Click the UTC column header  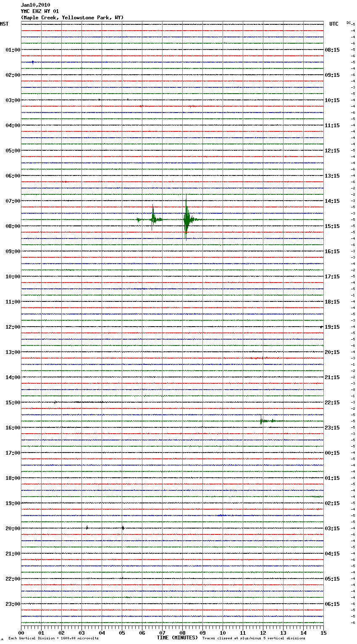pyautogui.click(x=334, y=24)
